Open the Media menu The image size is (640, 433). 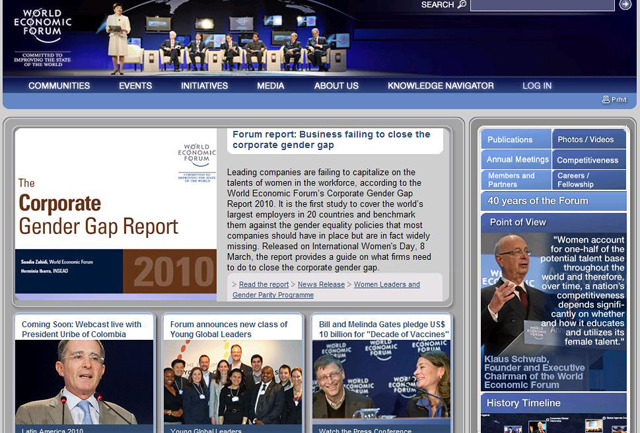[271, 86]
